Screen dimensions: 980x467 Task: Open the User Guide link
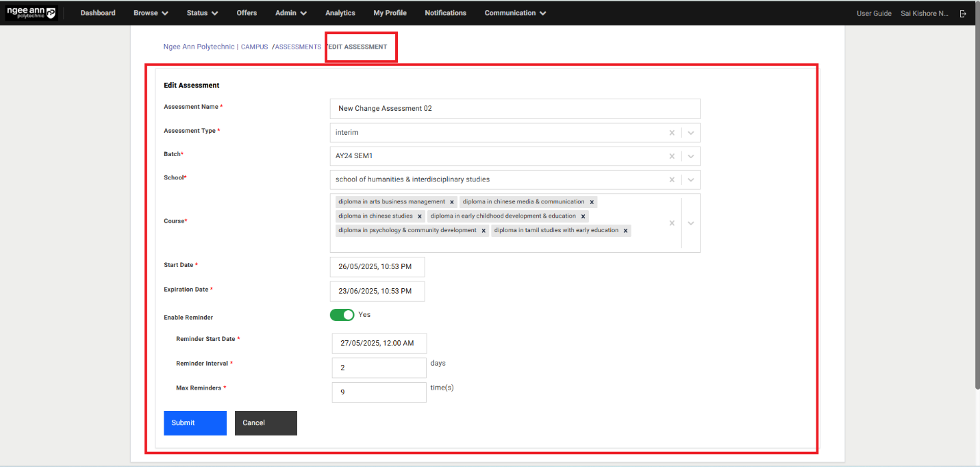point(874,13)
